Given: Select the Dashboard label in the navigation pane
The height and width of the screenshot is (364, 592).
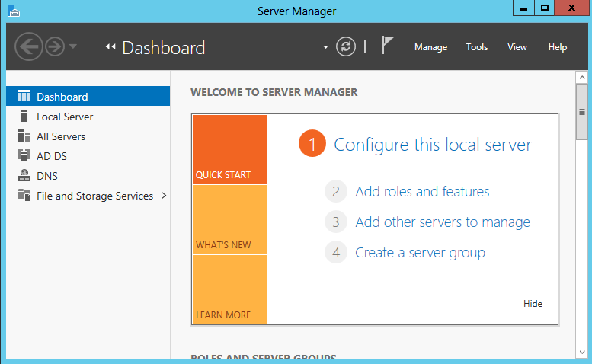Looking at the screenshot, I should (62, 97).
